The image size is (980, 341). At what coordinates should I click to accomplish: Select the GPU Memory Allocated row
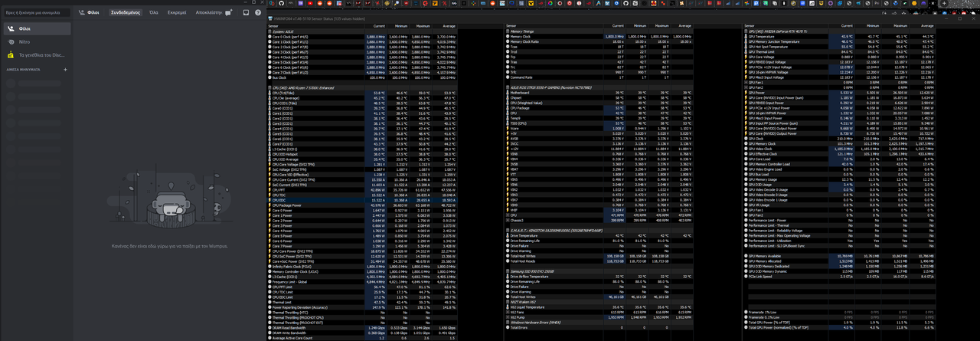(x=840, y=260)
